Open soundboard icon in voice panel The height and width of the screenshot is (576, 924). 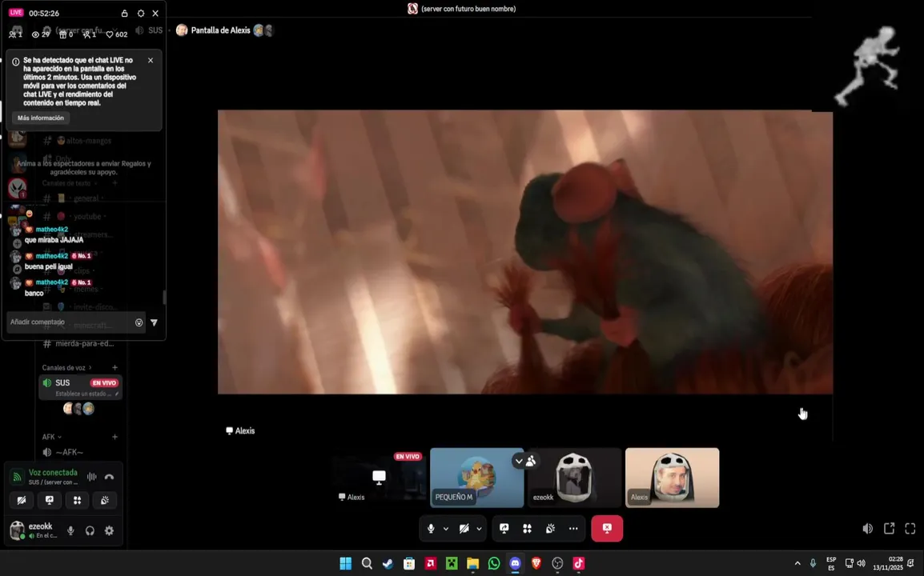point(105,500)
